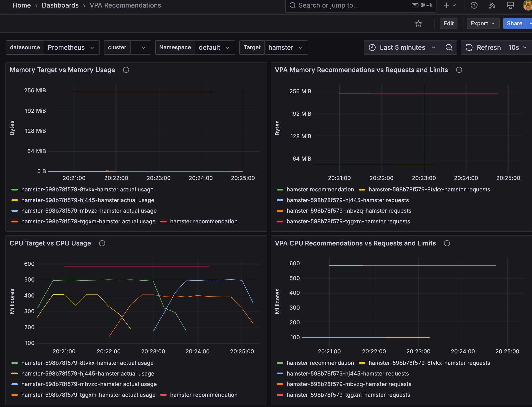Click the blue Share button
This screenshot has width=532, height=407.
[514, 23]
